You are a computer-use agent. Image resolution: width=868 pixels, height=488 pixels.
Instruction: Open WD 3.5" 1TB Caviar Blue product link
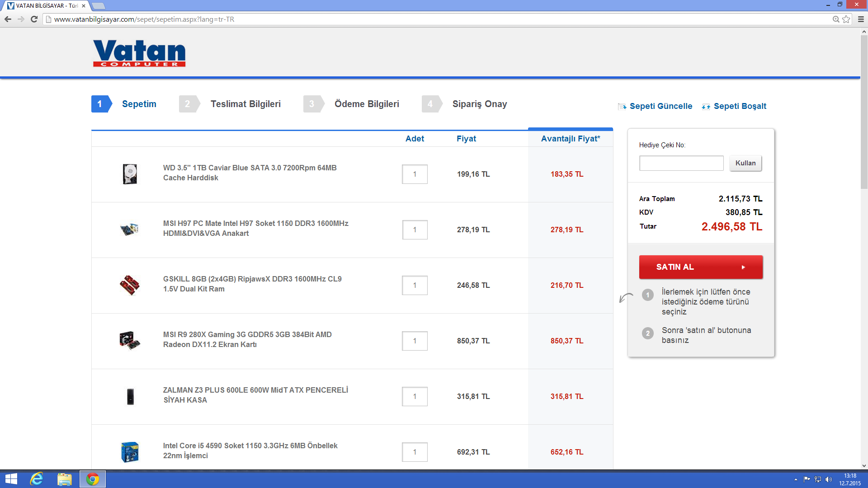[250, 173]
